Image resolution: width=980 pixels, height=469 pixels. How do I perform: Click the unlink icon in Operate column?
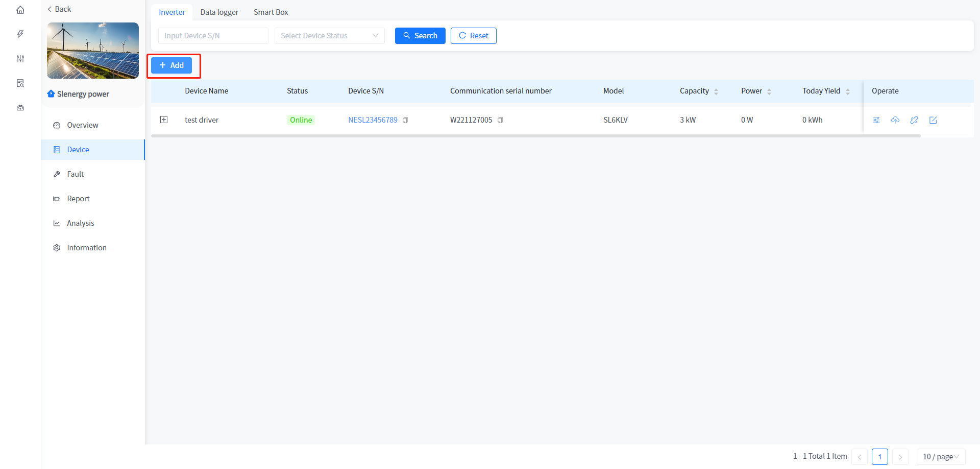click(x=914, y=120)
